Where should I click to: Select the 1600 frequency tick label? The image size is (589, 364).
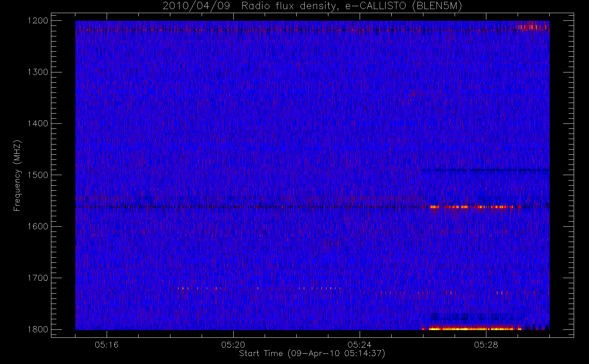coord(38,226)
